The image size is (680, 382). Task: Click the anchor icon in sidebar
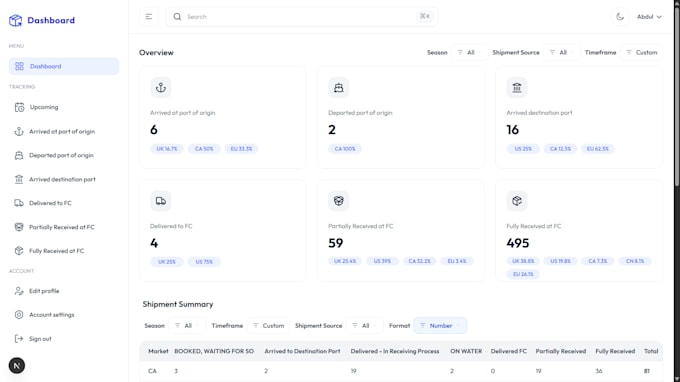click(19, 131)
